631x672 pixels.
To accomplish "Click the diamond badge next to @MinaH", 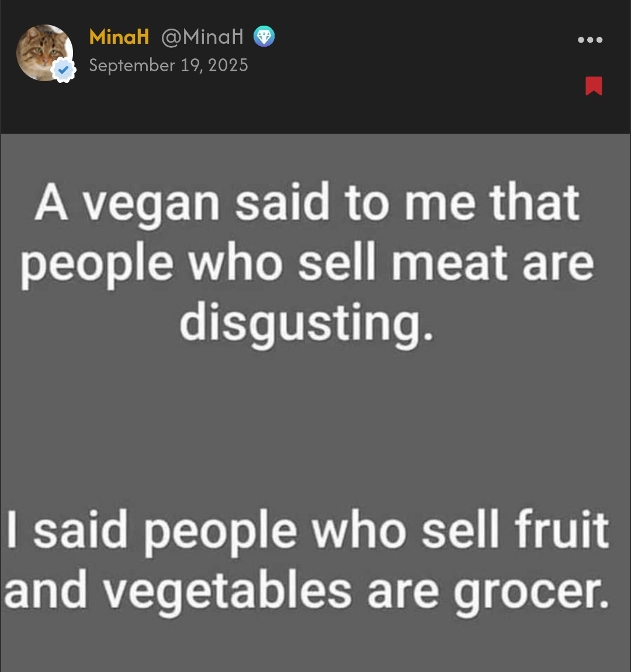I will tap(264, 36).
